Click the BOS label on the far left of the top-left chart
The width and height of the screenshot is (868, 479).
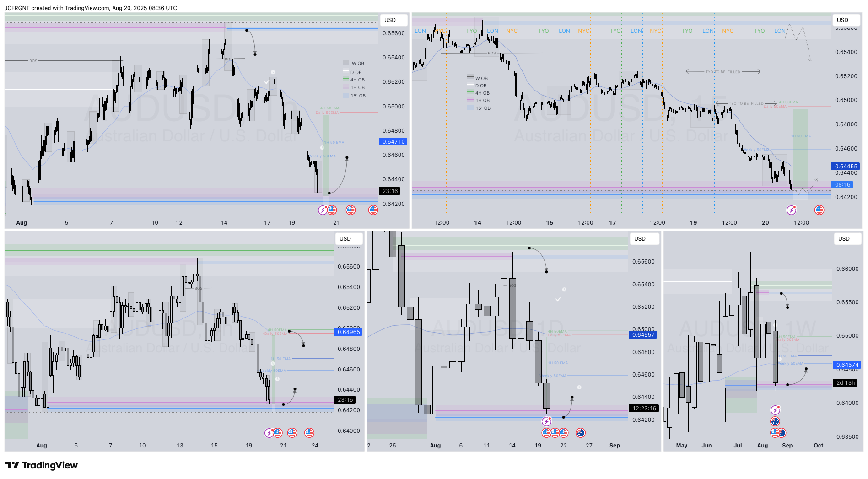pos(33,61)
